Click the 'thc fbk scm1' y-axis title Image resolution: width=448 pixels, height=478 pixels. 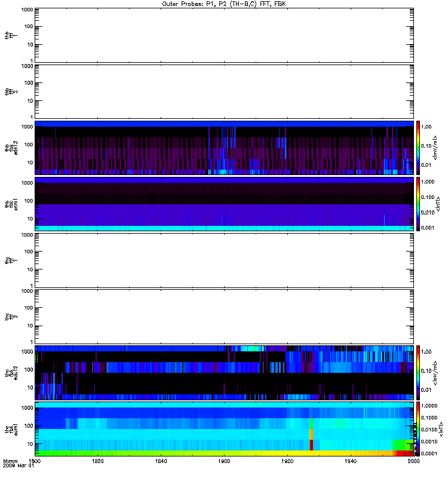(11, 429)
